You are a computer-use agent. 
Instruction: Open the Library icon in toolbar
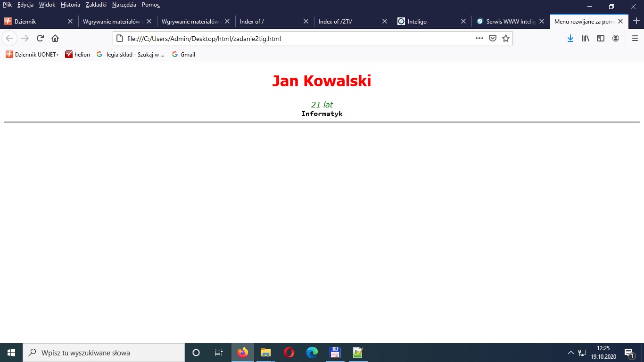coord(586,38)
